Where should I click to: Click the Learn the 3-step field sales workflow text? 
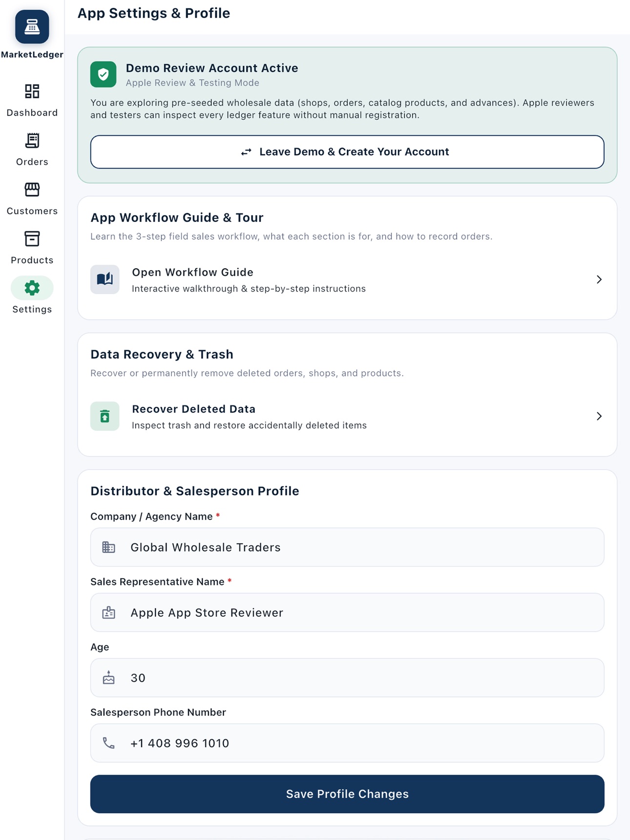(291, 236)
